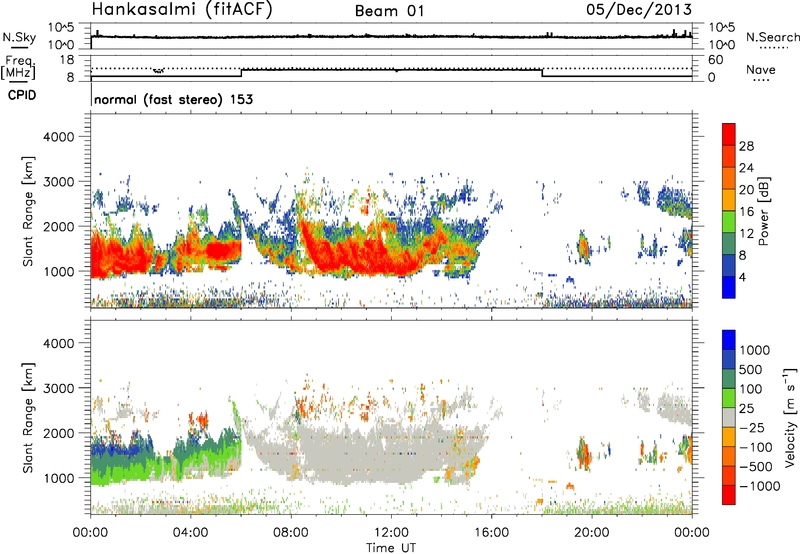
Task: Select the '4000' tick in power panel
Action: pyautogui.click(x=58, y=137)
